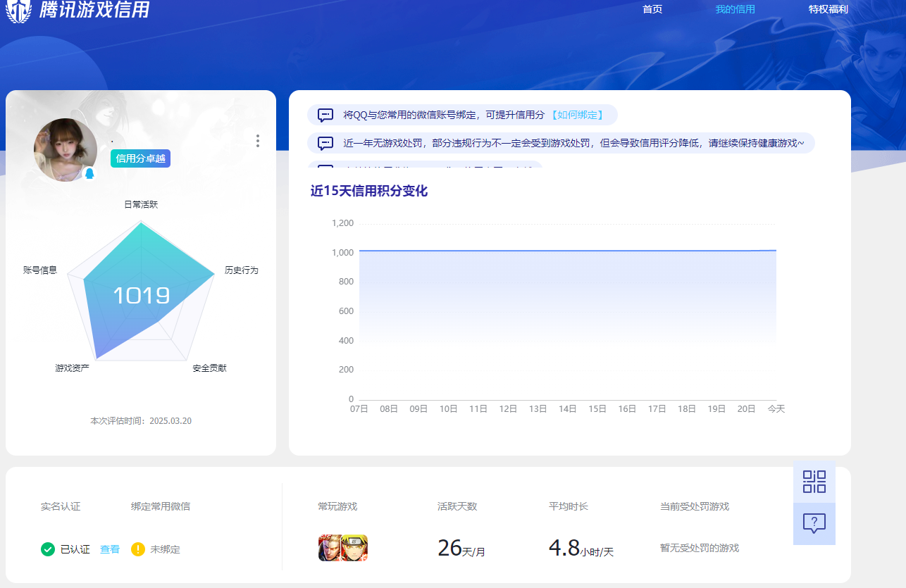The width and height of the screenshot is (906, 588).
Task: Click the 账号信息 radar label
Action: (40, 270)
